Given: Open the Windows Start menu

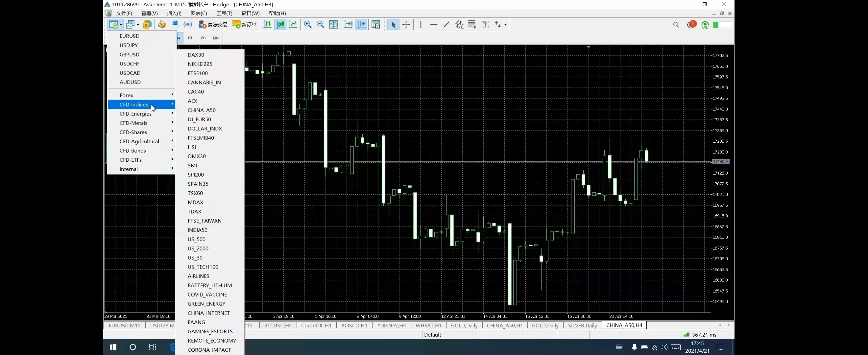Looking at the screenshot, I should (113, 347).
